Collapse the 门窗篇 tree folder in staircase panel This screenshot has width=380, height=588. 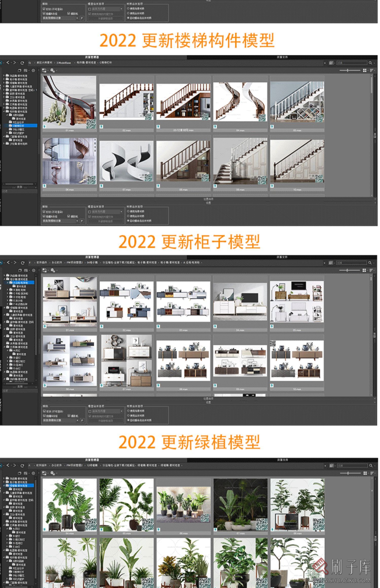point(4,136)
